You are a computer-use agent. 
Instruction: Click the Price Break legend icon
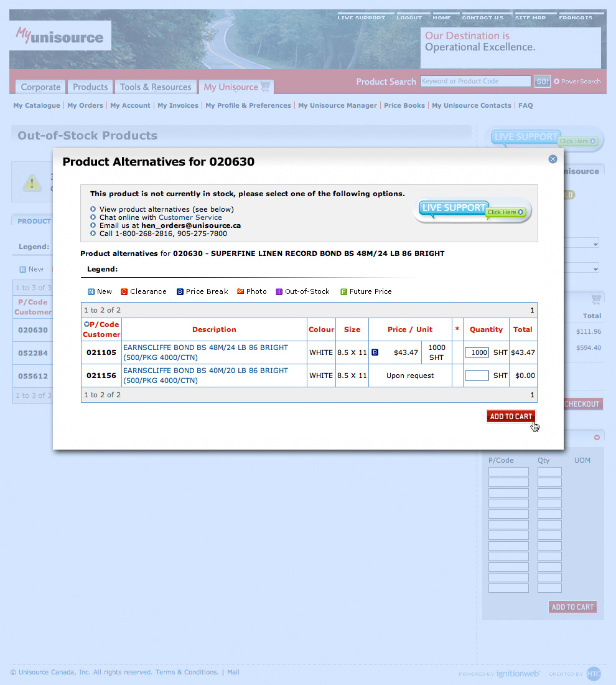180,291
